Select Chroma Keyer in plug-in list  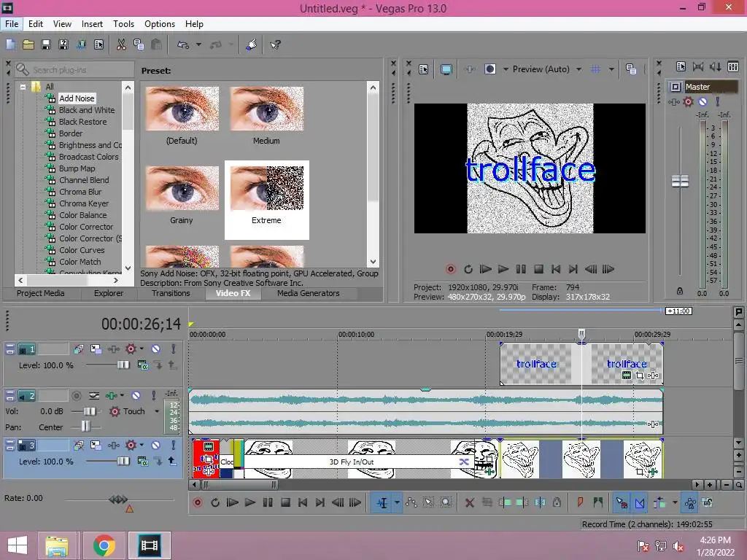click(x=84, y=203)
